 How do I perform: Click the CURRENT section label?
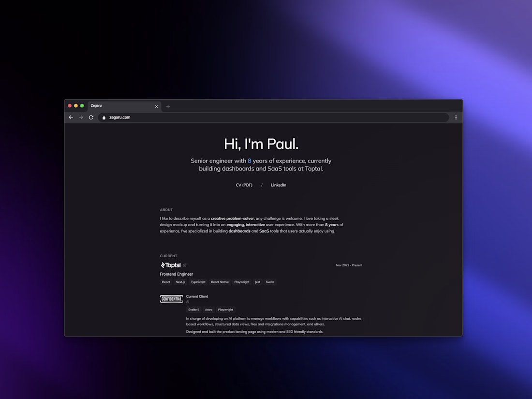(x=169, y=256)
